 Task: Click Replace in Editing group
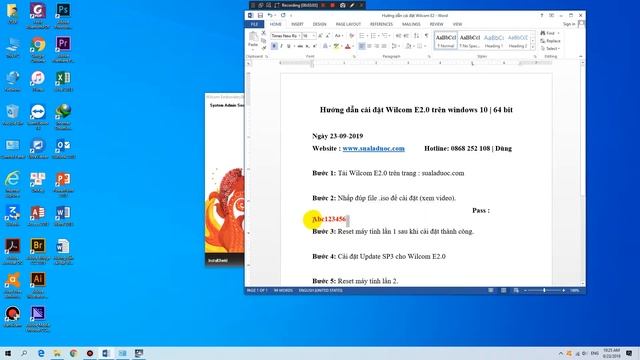550,41
